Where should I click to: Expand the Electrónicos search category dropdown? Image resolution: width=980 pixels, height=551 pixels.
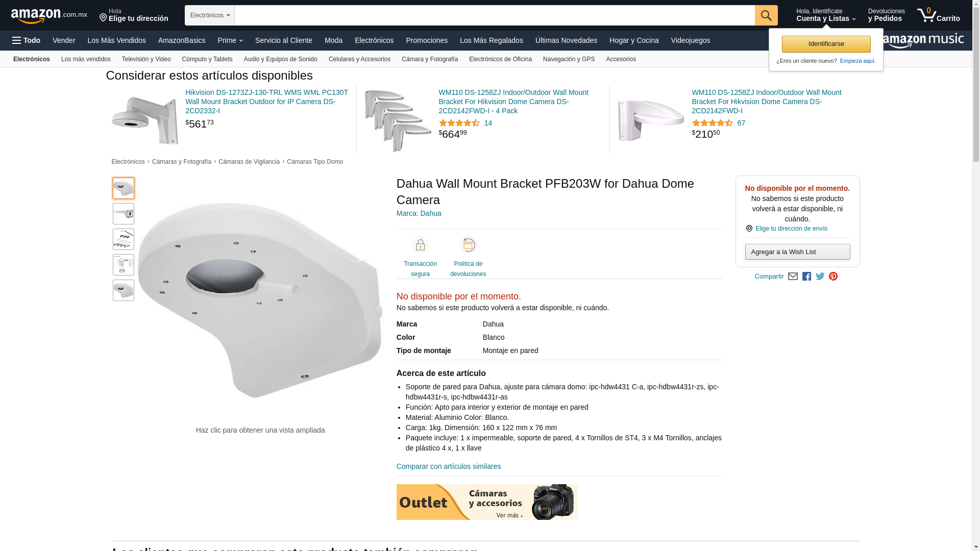(x=210, y=15)
